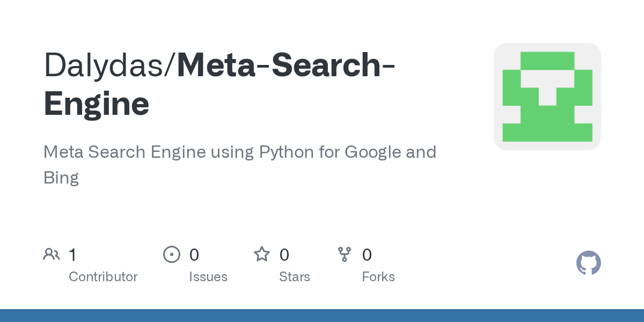This screenshot has height=322, width=644.
Task: Click the bold word "Engine" in title
Action: coord(97,104)
